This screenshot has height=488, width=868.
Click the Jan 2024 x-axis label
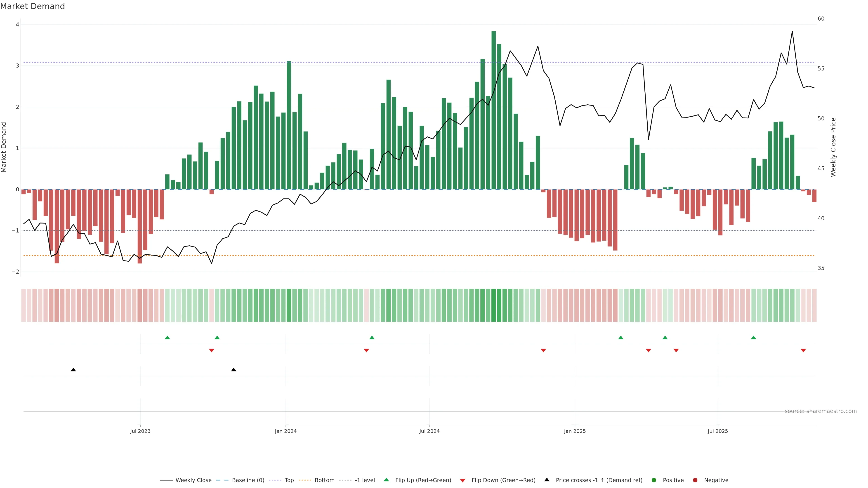(x=285, y=431)
